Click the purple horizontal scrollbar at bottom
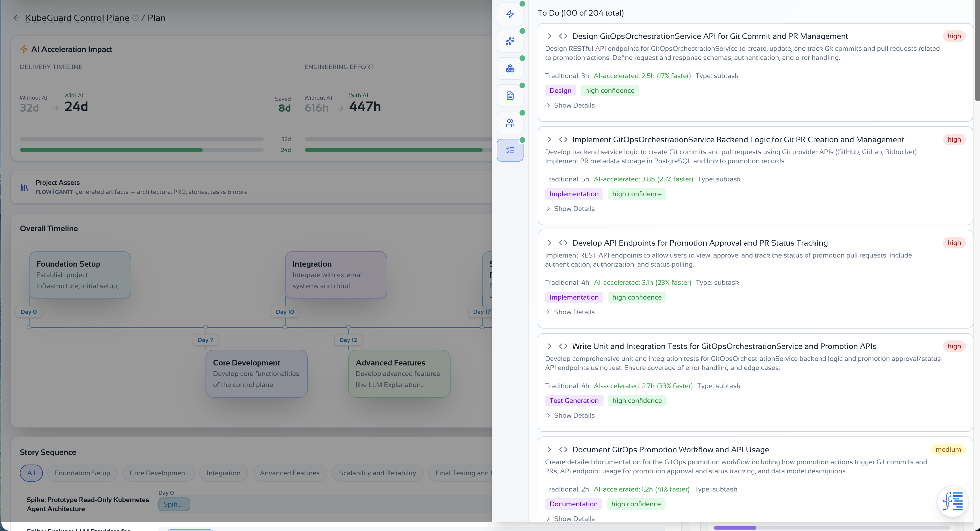This screenshot has width=980, height=531. pos(735,528)
